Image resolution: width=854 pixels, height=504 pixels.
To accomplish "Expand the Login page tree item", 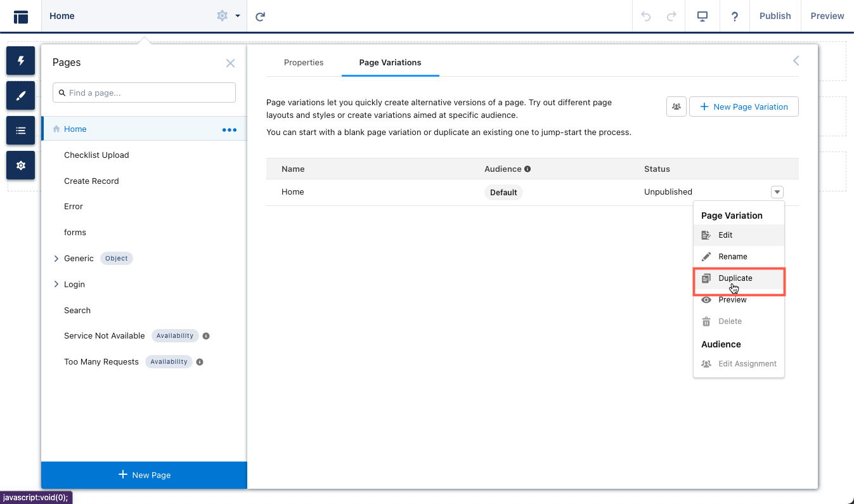I will 56,285.
